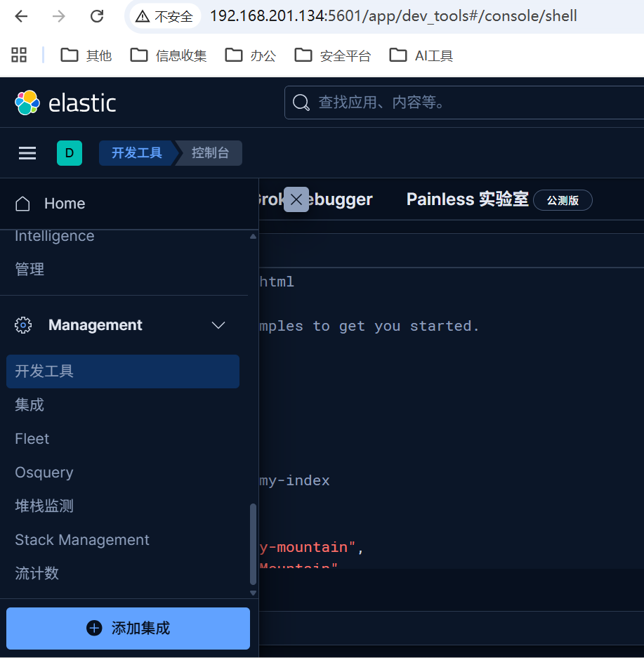Click the 控制台 breadcrumb

pos(210,153)
